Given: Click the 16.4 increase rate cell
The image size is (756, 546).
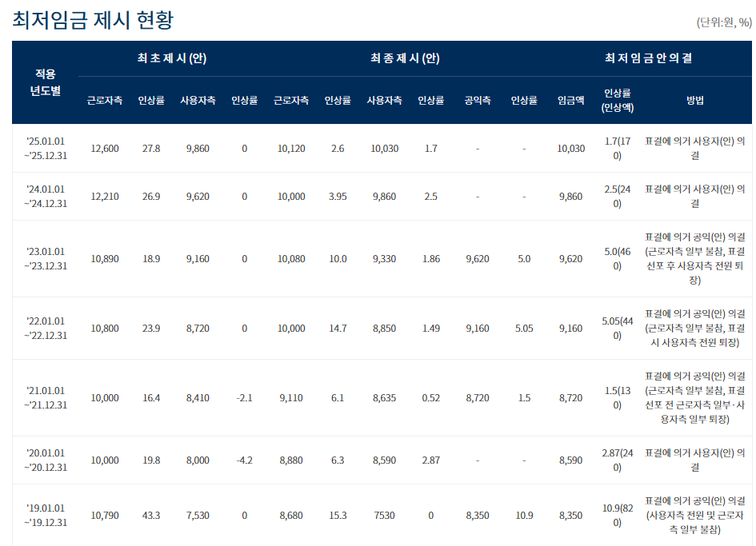Looking at the screenshot, I should [x=151, y=397].
